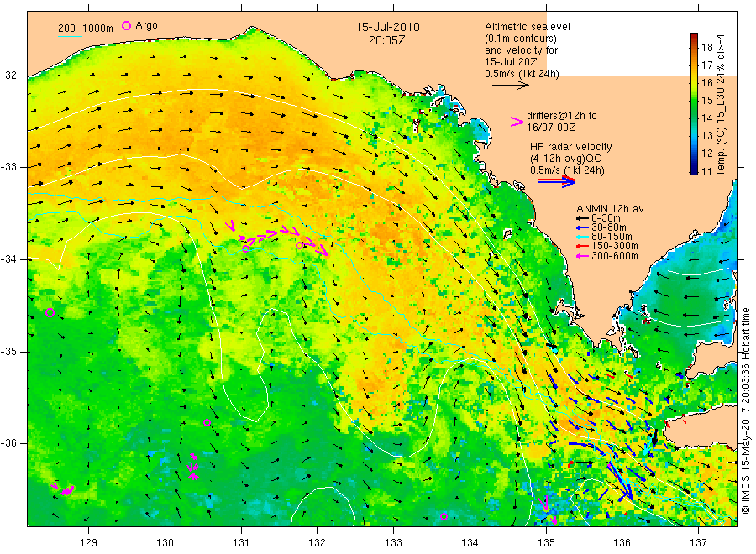The image size is (756, 554).
Task: Click the cyan 200/1000m isobath legend line
Action: (70, 37)
